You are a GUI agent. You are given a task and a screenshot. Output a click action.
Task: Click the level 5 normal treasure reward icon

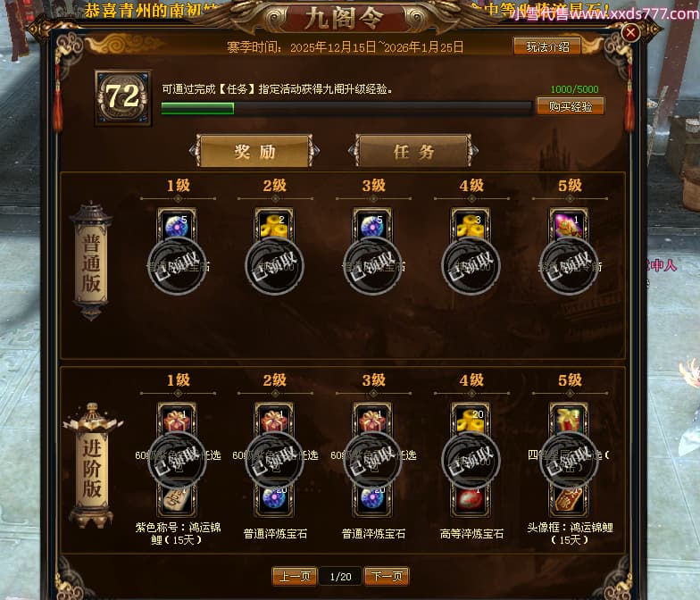pos(569,226)
